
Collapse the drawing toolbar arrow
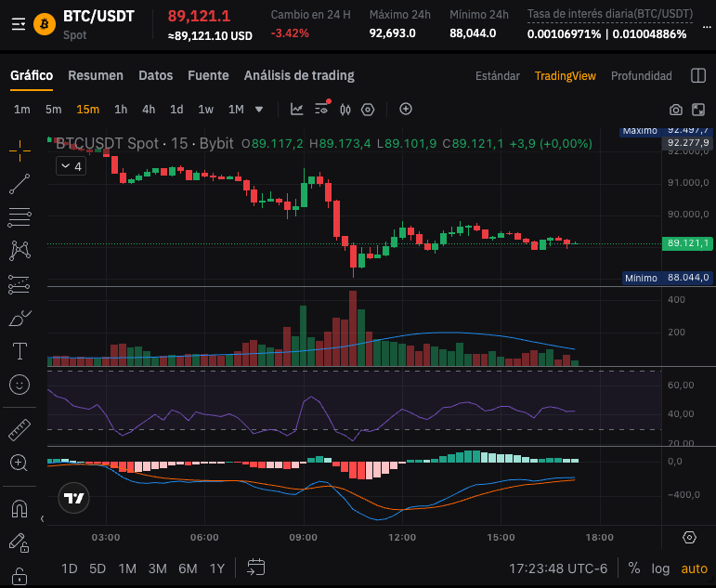pos(42,518)
